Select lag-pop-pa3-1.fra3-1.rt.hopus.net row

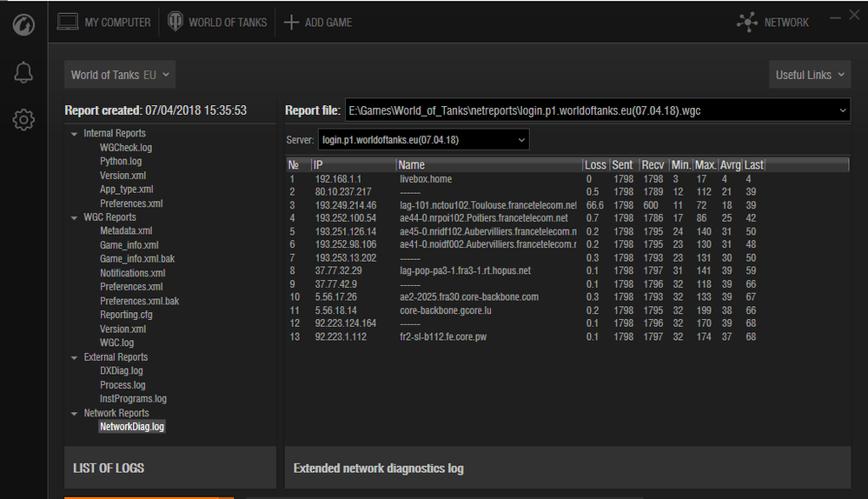tap(567, 271)
